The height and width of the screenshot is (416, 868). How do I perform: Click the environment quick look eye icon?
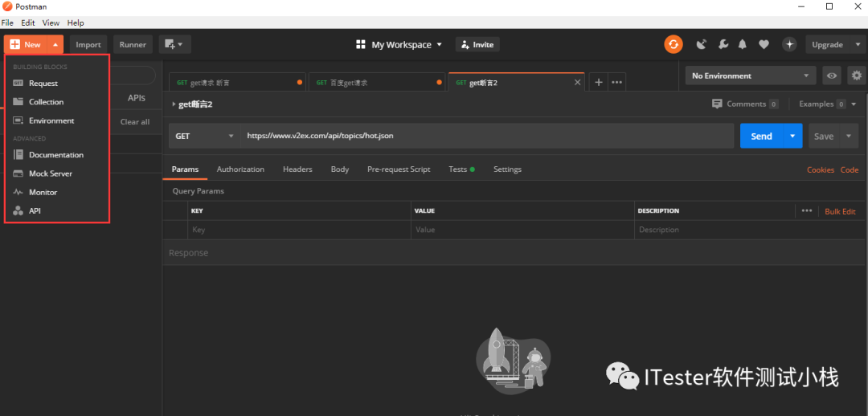coord(832,75)
